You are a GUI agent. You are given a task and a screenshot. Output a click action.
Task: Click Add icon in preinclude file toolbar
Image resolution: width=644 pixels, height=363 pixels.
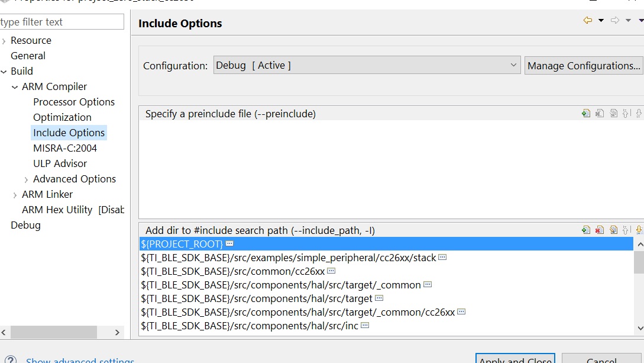coord(586,114)
